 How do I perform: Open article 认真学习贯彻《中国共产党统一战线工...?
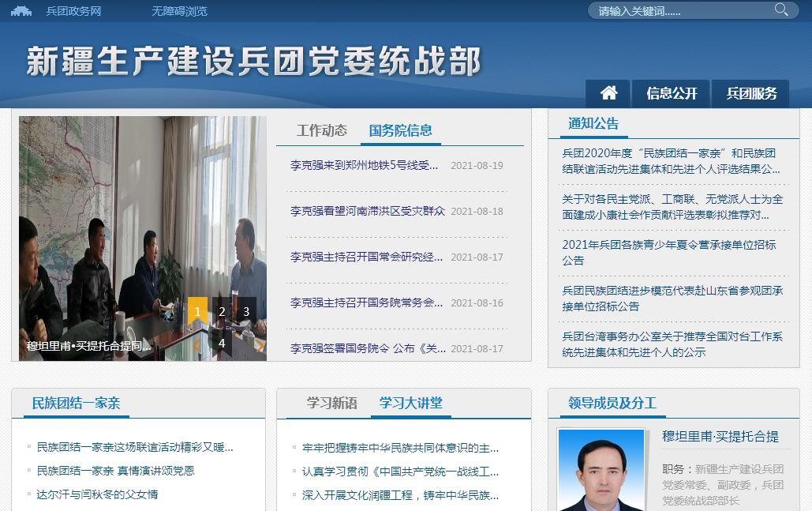click(400, 472)
